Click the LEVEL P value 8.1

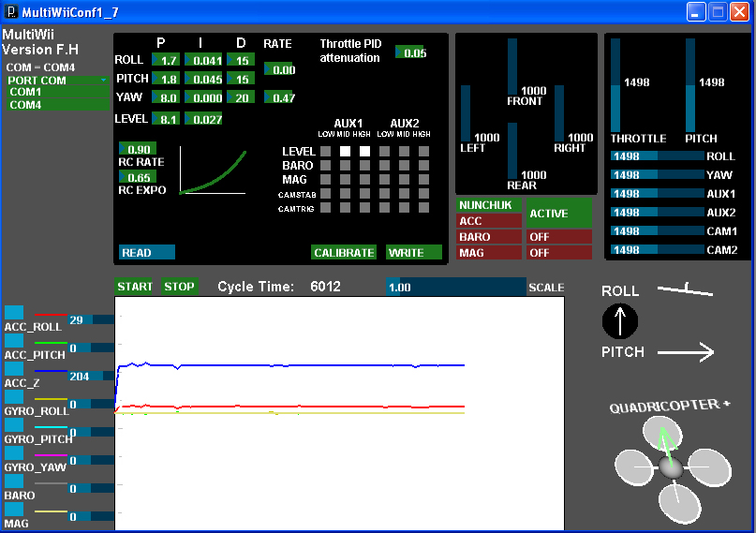tap(166, 119)
